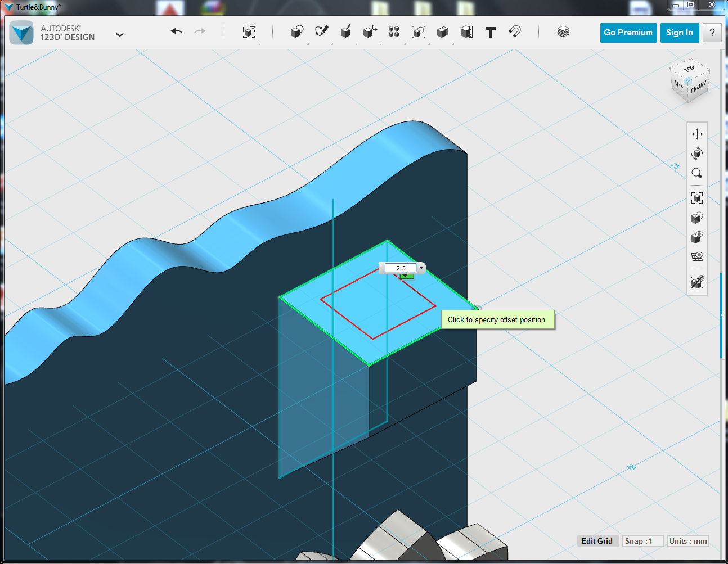The width and height of the screenshot is (728, 564).
Task: Select the Text tool
Action: (491, 32)
